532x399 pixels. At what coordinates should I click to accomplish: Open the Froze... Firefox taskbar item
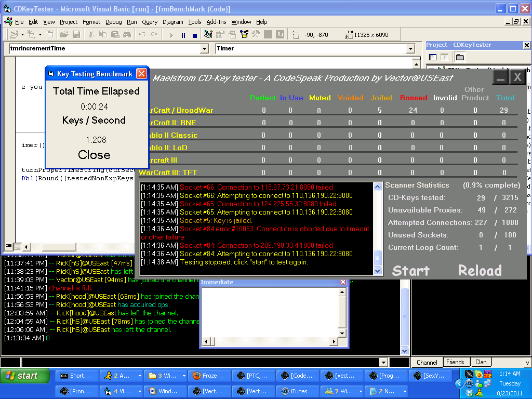[x=209, y=376]
